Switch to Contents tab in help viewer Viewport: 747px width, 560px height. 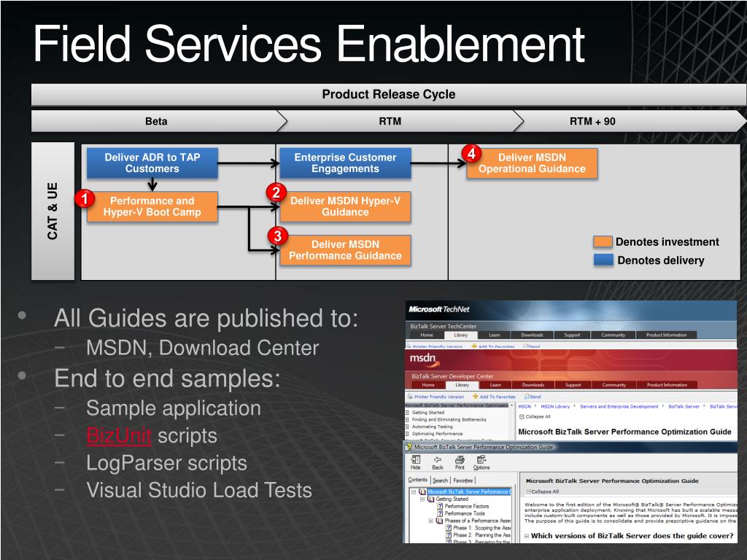pos(418,480)
